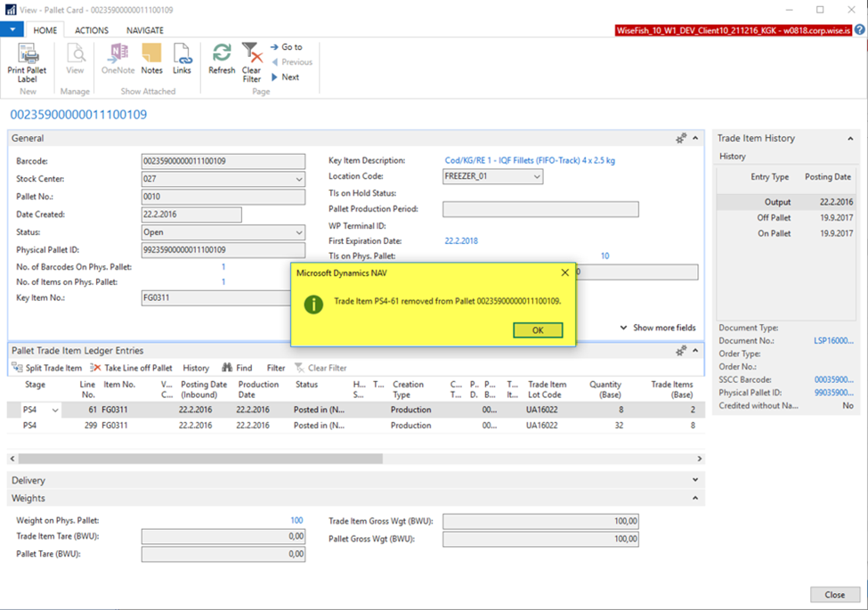Open the Notes attachment icon
868x610 pixels.
pyautogui.click(x=151, y=53)
